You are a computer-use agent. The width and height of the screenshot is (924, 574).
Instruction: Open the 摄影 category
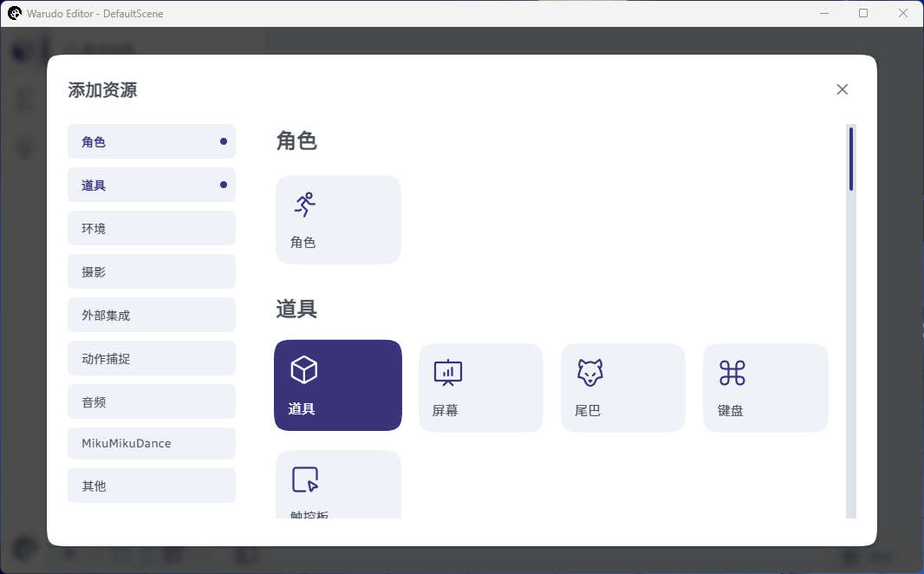(152, 271)
